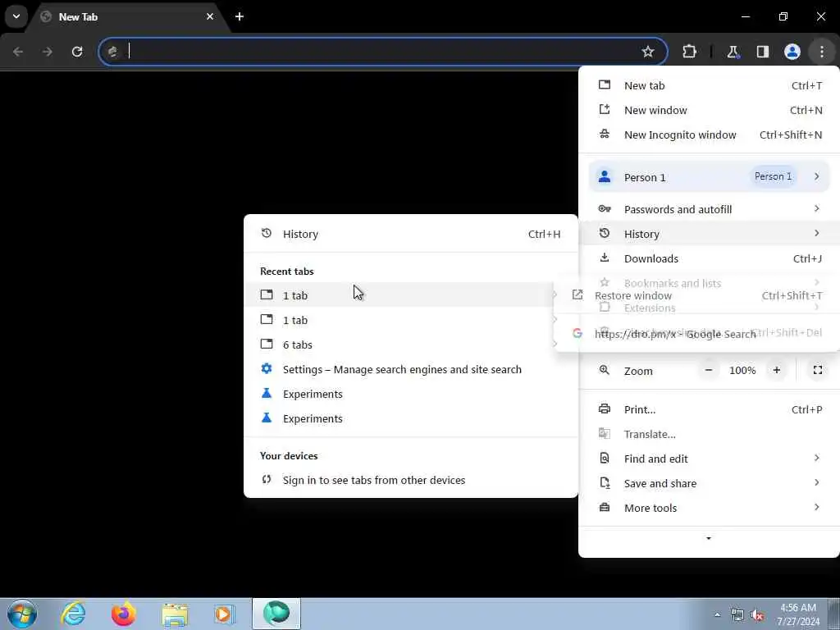Reopen the first Experiments entry
The image size is (840, 630).
(x=411, y=394)
